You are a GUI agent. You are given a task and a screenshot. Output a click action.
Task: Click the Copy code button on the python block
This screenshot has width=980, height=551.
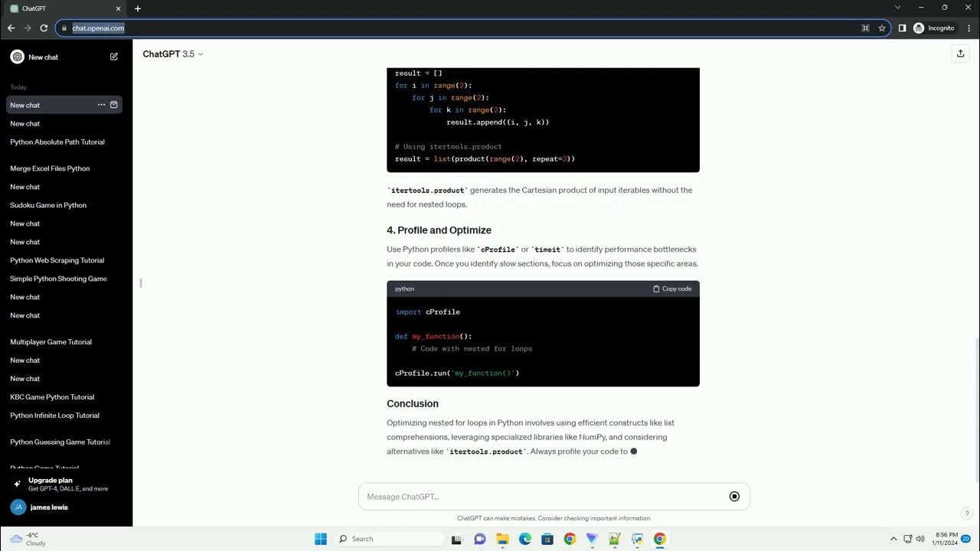point(672,289)
